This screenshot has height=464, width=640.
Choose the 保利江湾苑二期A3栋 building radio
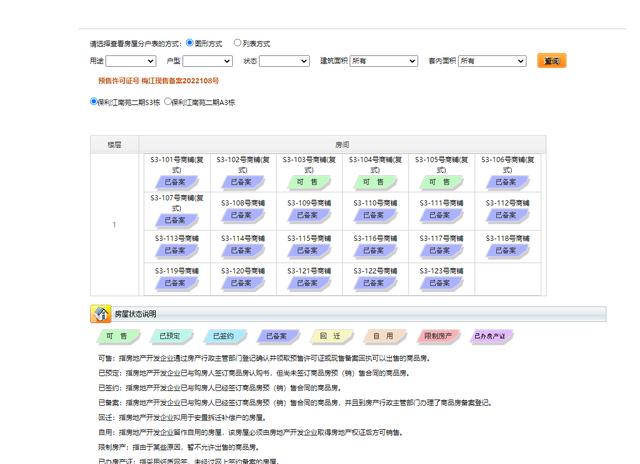click(x=167, y=101)
